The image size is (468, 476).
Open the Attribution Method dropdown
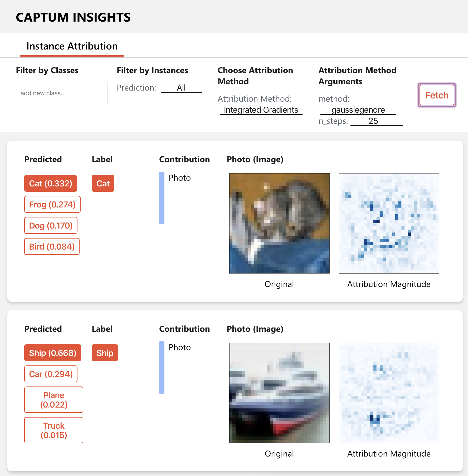pos(261,110)
